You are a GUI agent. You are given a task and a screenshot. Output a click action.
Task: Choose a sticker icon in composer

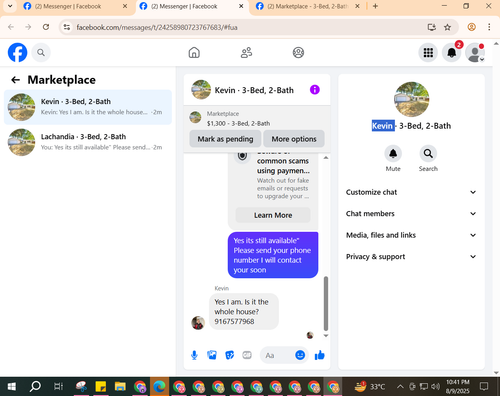pos(229,355)
